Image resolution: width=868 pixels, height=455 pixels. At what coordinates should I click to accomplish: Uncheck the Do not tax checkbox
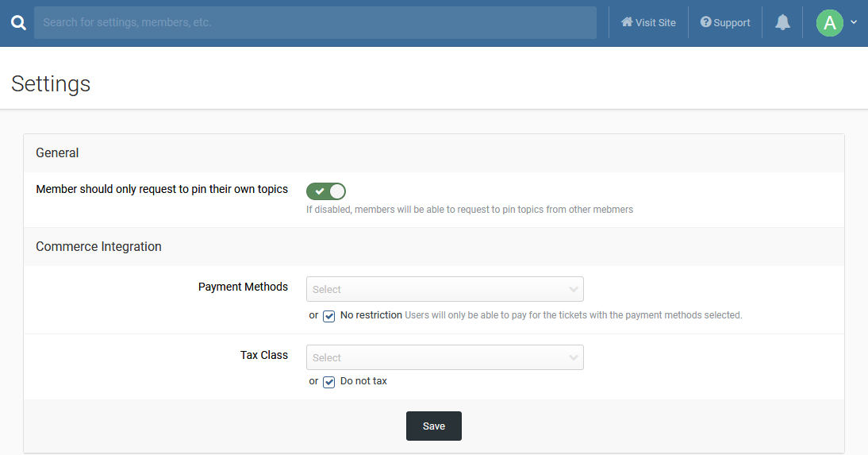(x=328, y=382)
